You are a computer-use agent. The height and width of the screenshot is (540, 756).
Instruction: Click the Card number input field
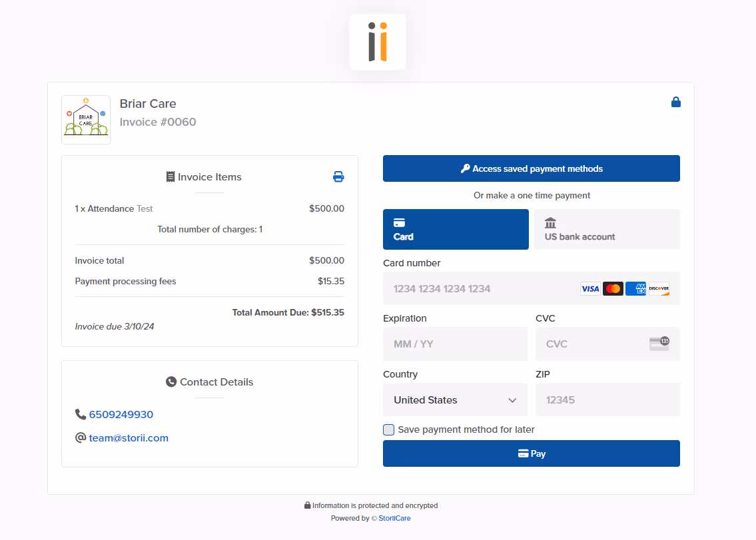(x=532, y=289)
